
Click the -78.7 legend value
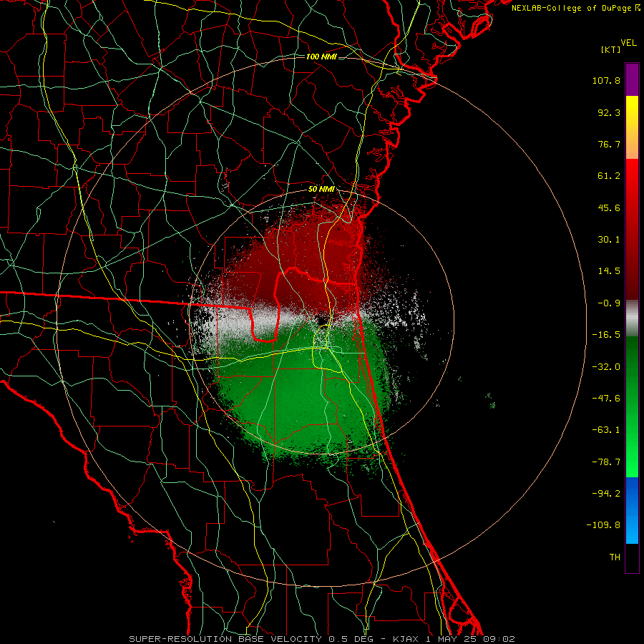[606, 462]
